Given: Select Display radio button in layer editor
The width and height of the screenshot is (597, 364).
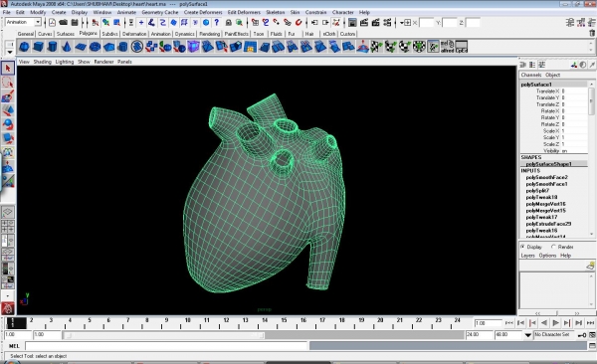Looking at the screenshot, I should coord(522,247).
